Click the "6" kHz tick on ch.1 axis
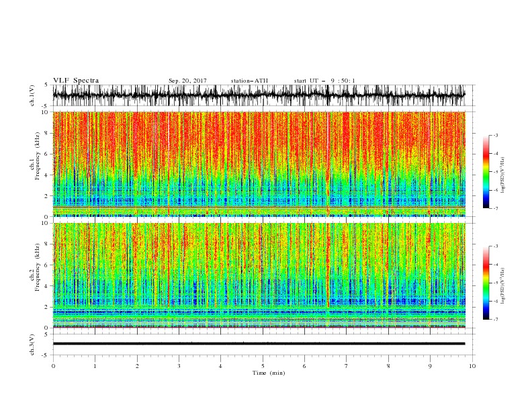The height and width of the screenshot is (411, 532). pyautogui.click(x=47, y=154)
